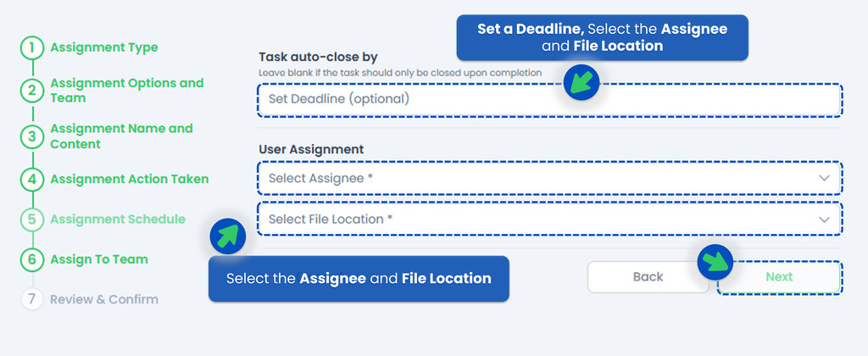Go to Assignment Type step
The width and height of the screenshot is (868, 356).
pos(103,47)
